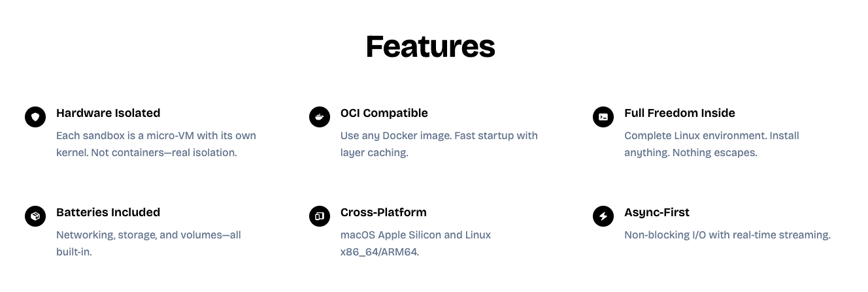Click the shield icon beside Hardware Isolated
The width and height of the screenshot is (868, 292).
(35, 117)
